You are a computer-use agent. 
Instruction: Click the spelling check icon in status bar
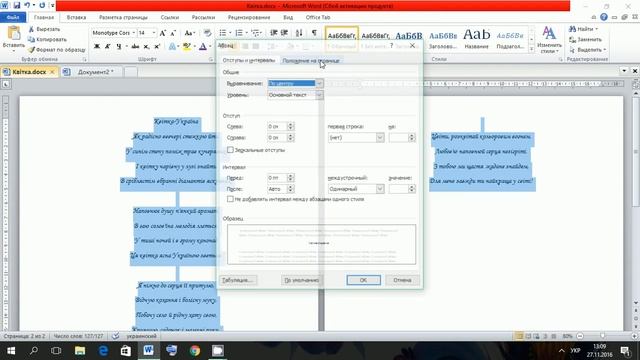116,336
